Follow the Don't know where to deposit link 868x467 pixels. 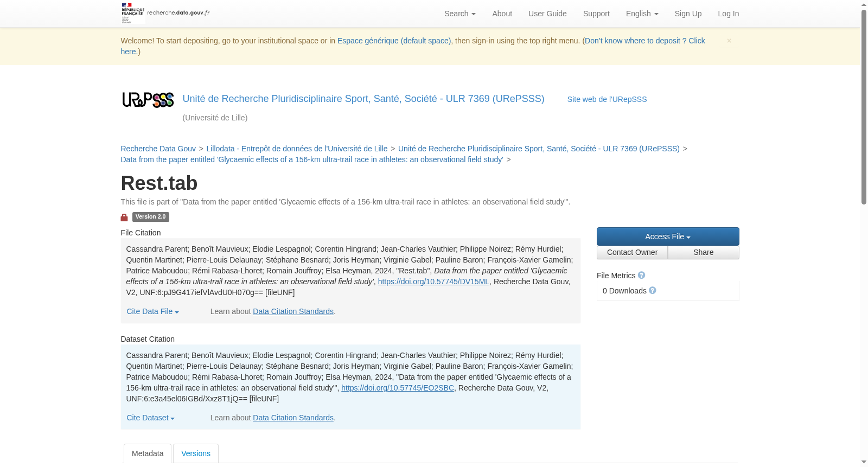(x=645, y=41)
